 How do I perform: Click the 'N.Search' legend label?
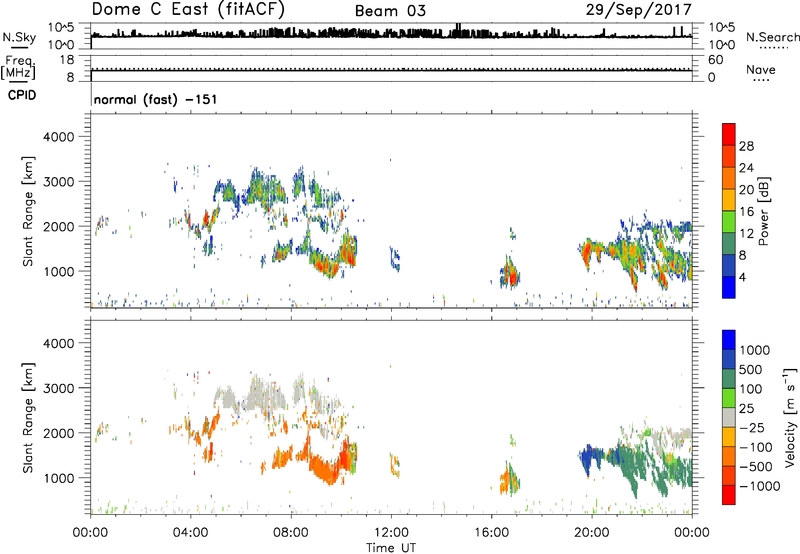(x=772, y=37)
